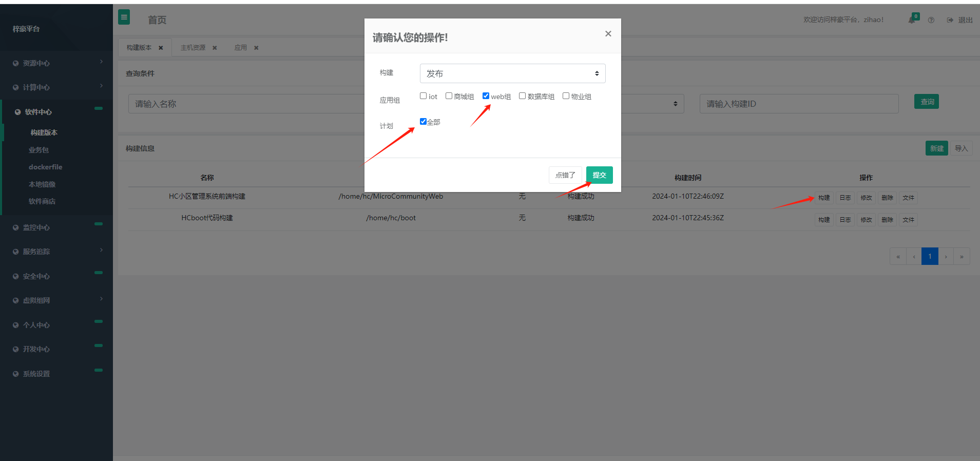Viewport: 980px width, 461px height.
Task: Check the iot application group checkbox
Action: tap(424, 96)
